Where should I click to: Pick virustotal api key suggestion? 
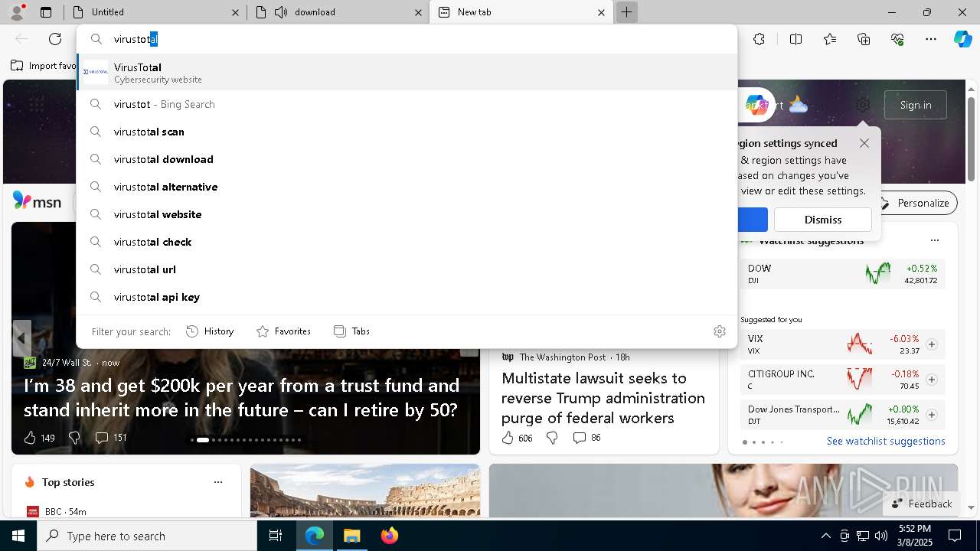[x=407, y=297]
